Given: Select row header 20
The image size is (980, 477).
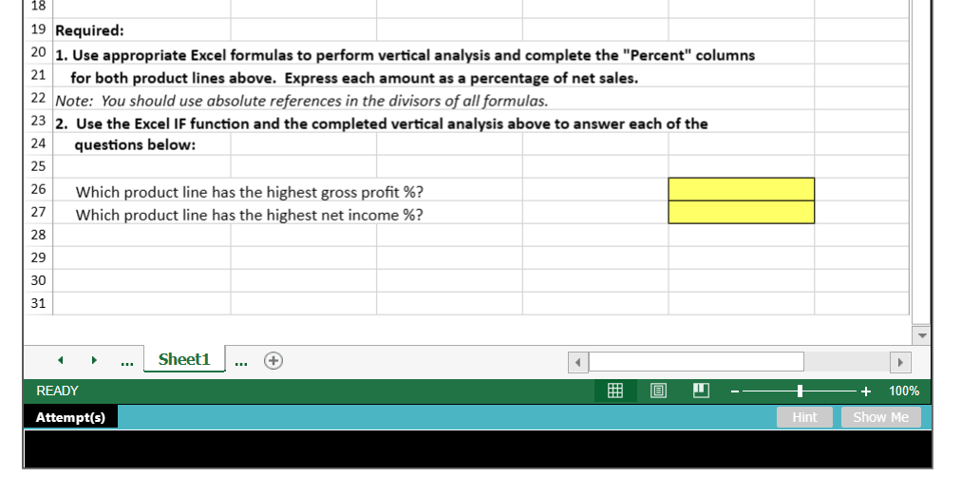Looking at the screenshot, I should pos(38,52).
